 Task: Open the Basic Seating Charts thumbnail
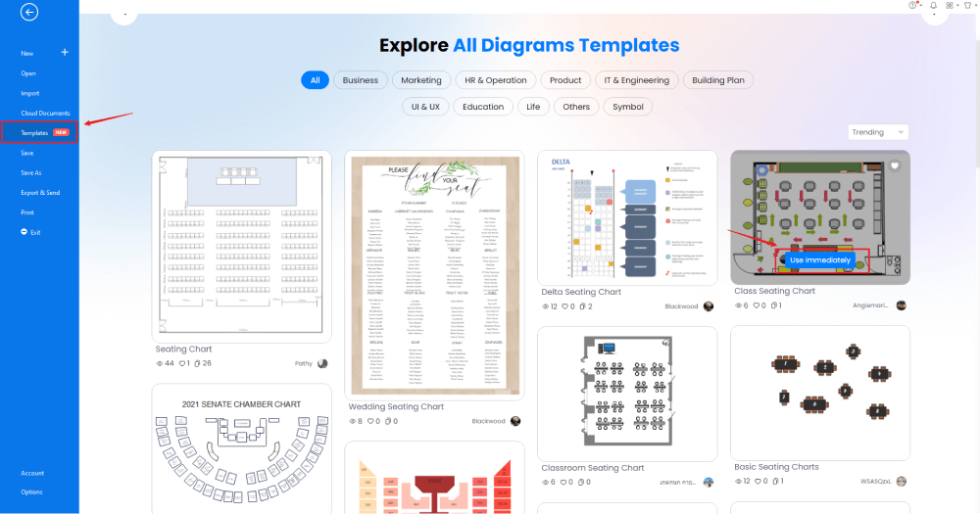pos(820,392)
